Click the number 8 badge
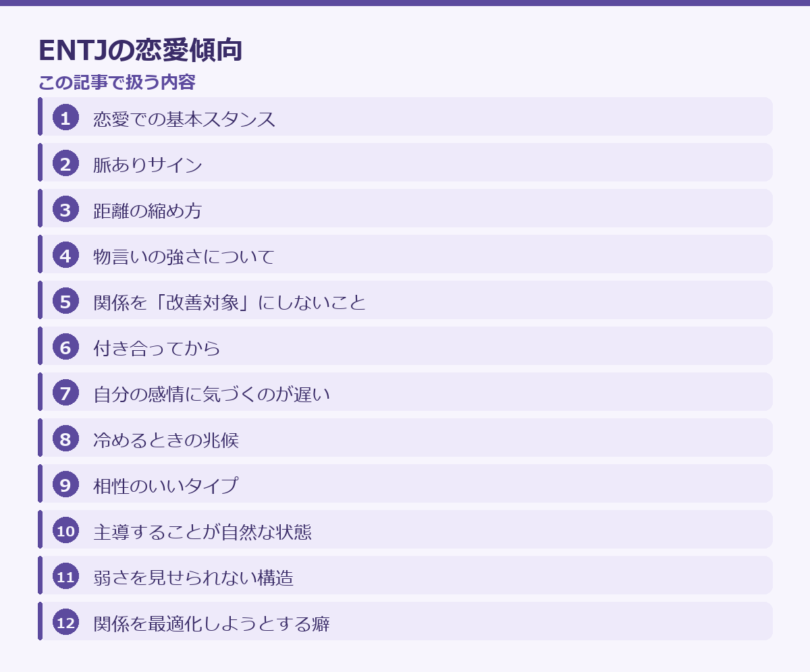Viewport: 810px width, 672px height. point(65,439)
